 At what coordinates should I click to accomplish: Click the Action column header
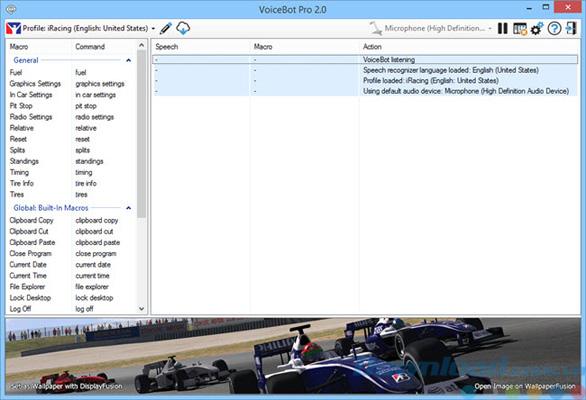[x=372, y=47]
